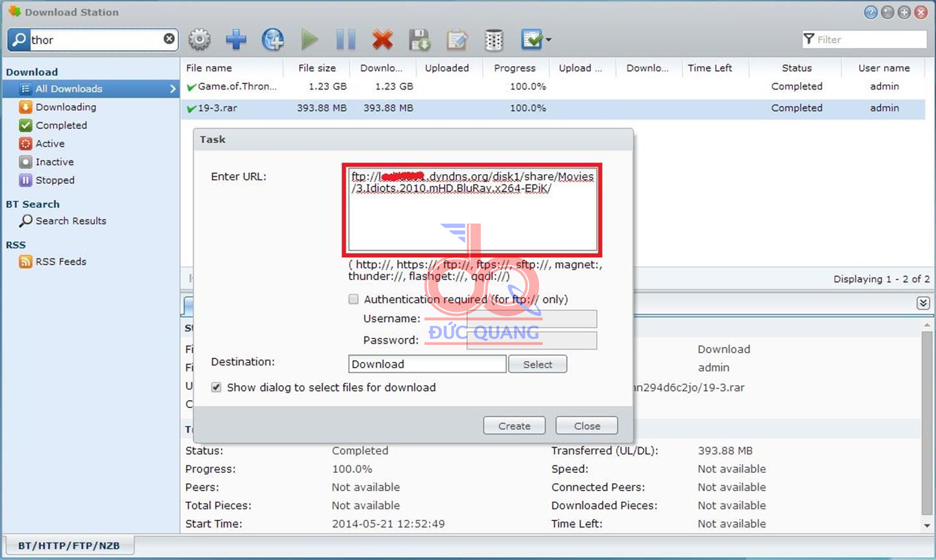Remove selected task with red X icon
Image resolution: width=936 pixels, height=560 pixels.
[x=383, y=40]
